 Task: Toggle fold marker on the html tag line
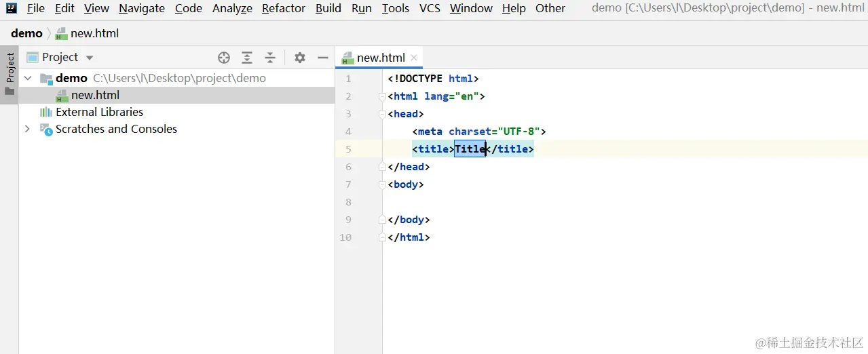tap(382, 96)
